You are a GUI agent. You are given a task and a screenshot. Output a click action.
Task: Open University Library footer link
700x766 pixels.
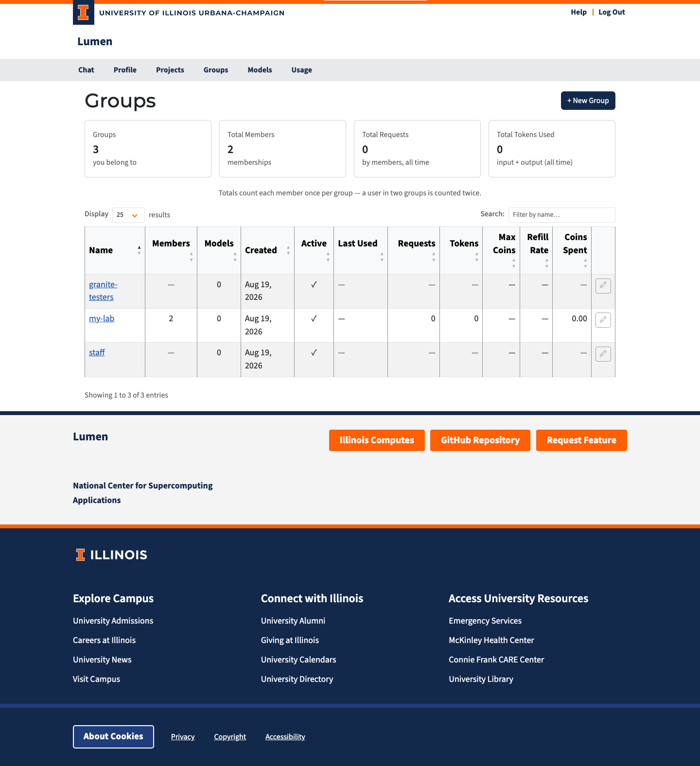click(481, 679)
